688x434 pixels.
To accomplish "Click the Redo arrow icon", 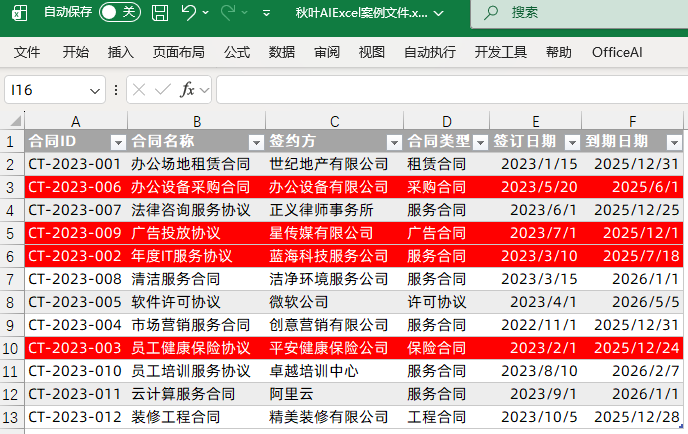I will (x=228, y=12).
